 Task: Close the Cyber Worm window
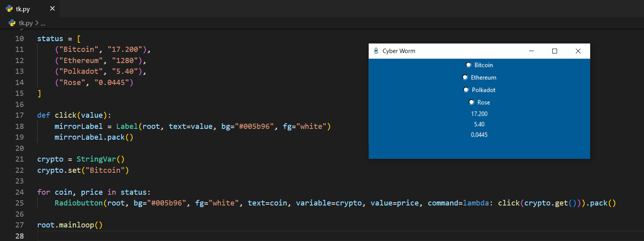578,51
